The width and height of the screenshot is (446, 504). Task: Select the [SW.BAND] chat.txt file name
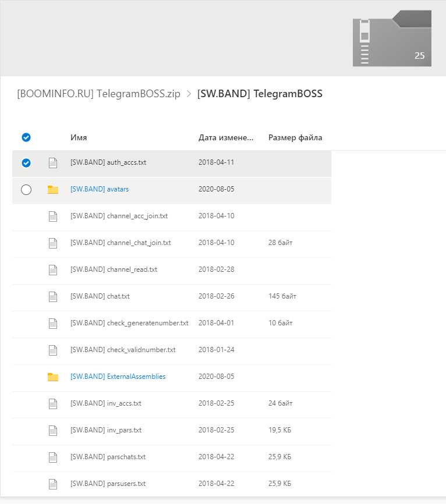[x=100, y=296]
